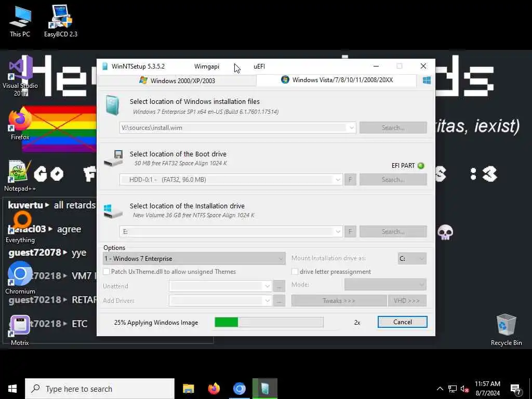Switch to the Windows Vista/7/8/10/11/2008/20XX tab
This screenshot has height=399, width=532.
pyautogui.click(x=337, y=80)
